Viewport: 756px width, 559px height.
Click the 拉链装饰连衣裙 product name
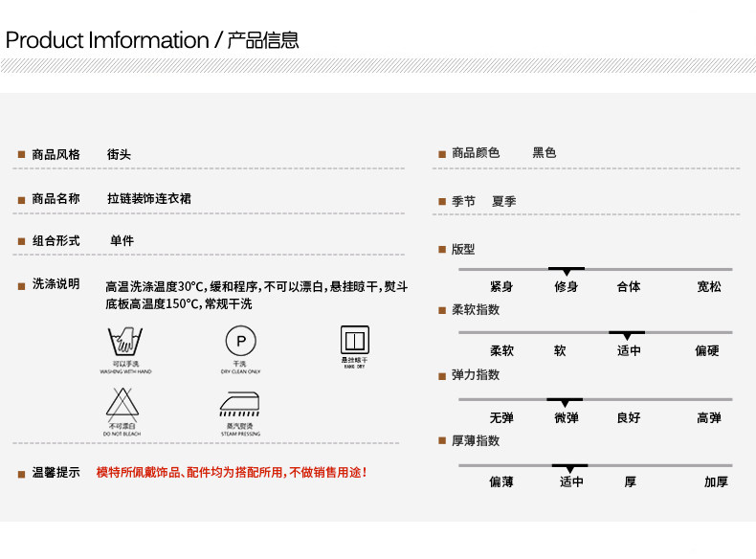point(149,198)
